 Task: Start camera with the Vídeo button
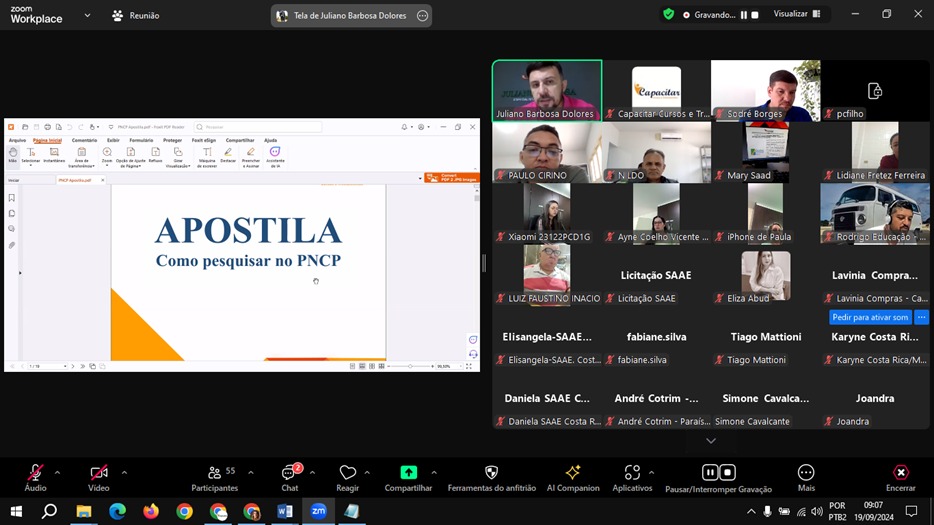pyautogui.click(x=98, y=474)
